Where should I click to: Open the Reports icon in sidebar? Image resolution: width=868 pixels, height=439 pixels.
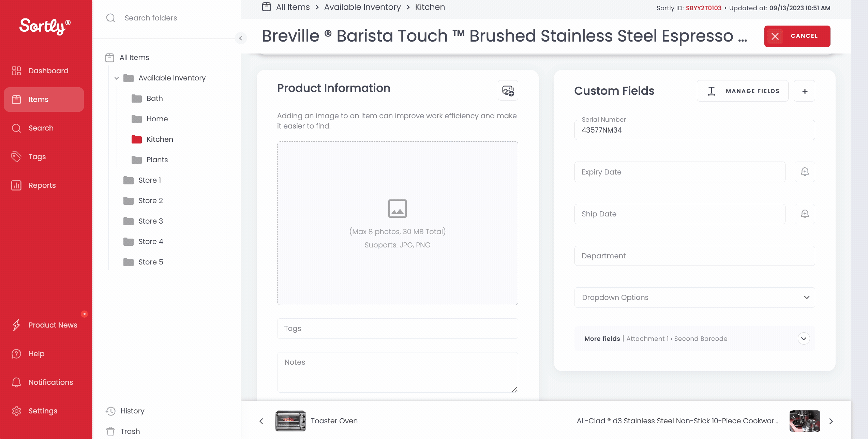click(16, 185)
